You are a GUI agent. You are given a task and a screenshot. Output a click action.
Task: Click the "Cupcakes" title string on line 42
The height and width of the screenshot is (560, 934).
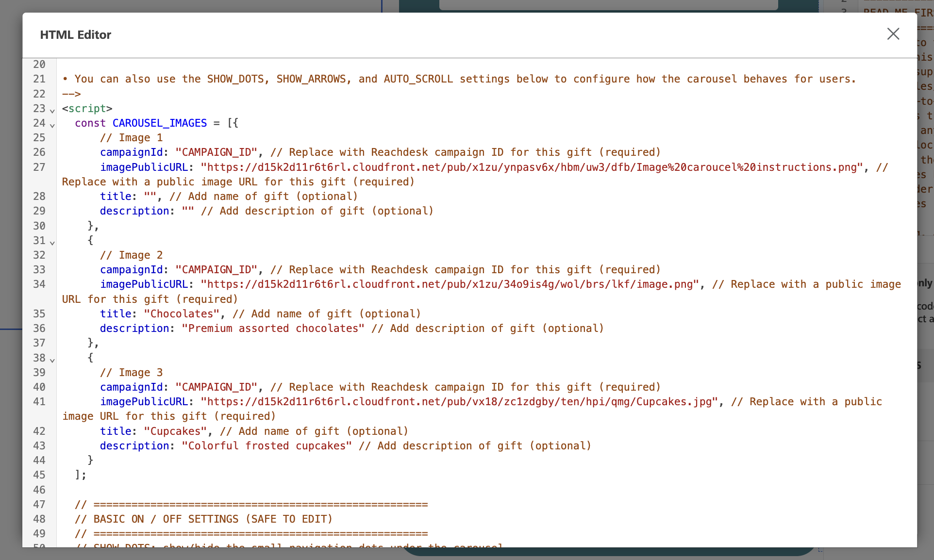point(175,431)
